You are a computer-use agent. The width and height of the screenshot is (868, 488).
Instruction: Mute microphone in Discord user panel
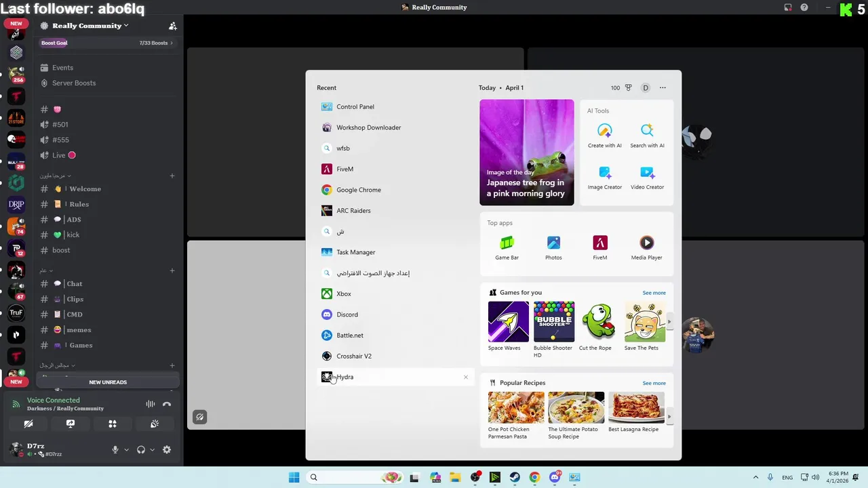(115, 449)
